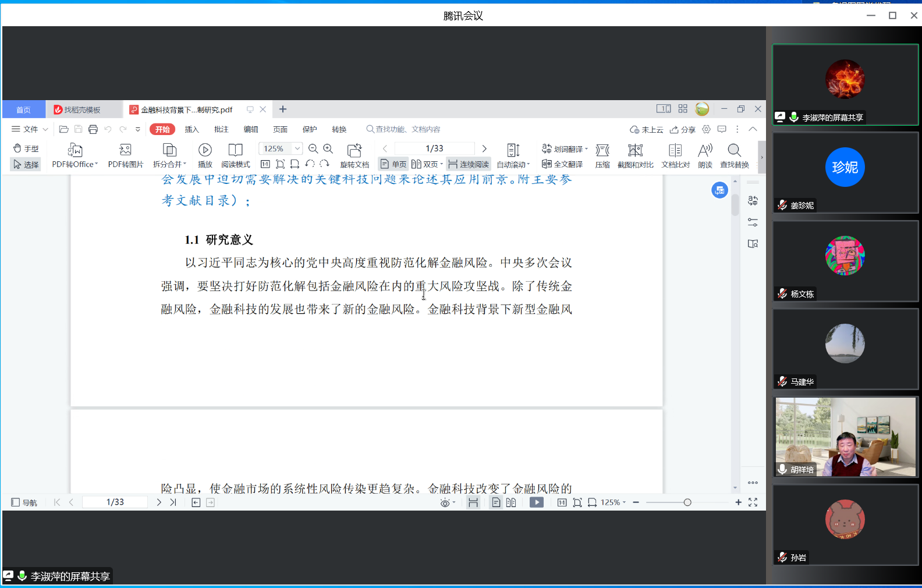The image size is (922, 588).
Task: Expand the 125% zoom dropdown
Action: point(297,149)
